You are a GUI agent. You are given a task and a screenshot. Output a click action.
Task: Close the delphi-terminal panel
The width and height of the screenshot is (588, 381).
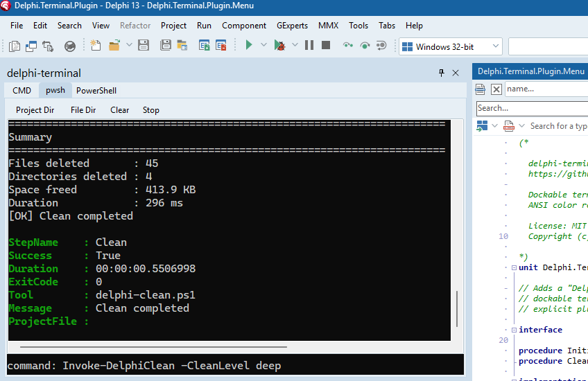point(456,73)
